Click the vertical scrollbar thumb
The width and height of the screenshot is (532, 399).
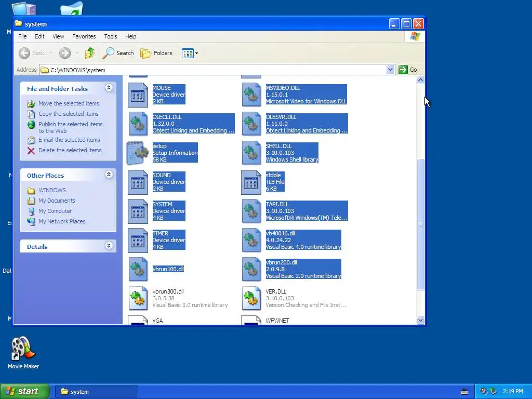point(420,224)
